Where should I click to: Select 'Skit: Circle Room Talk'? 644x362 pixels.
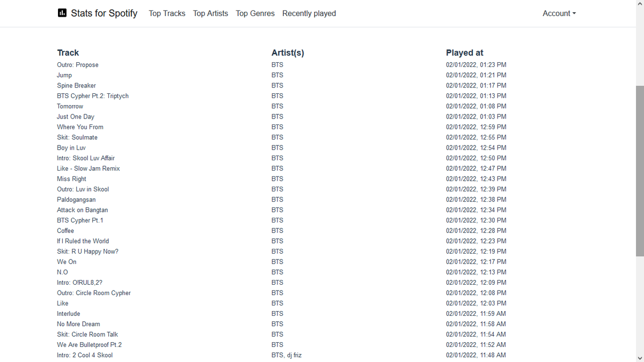[x=87, y=334]
